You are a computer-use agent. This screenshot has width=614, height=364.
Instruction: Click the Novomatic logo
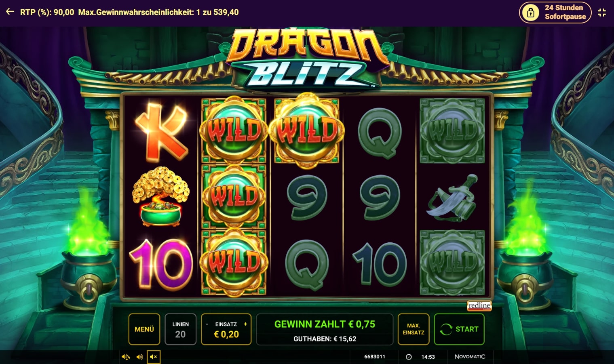pyautogui.click(x=470, y=357)
